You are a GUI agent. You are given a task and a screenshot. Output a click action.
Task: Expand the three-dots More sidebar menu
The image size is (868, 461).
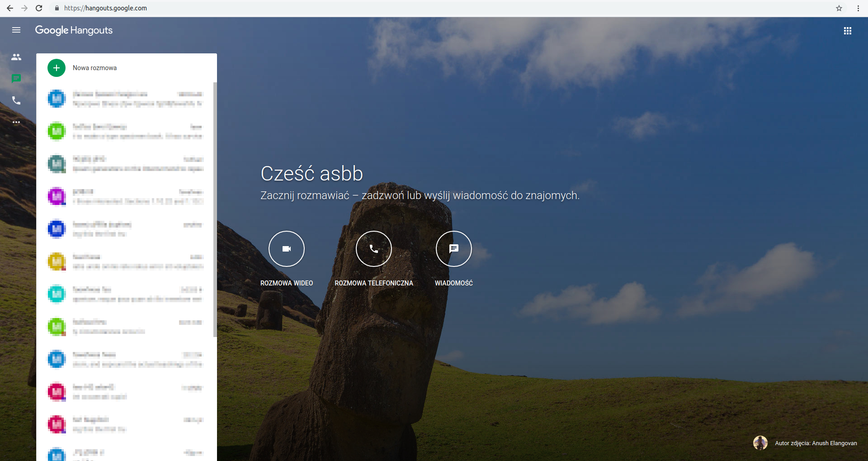coord(16,122)
